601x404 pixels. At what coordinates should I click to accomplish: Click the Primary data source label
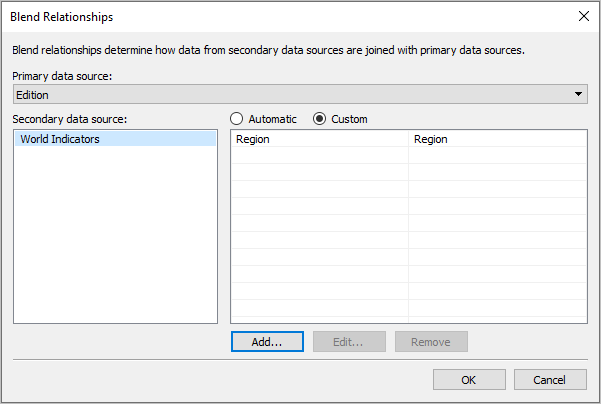(62, 76)
